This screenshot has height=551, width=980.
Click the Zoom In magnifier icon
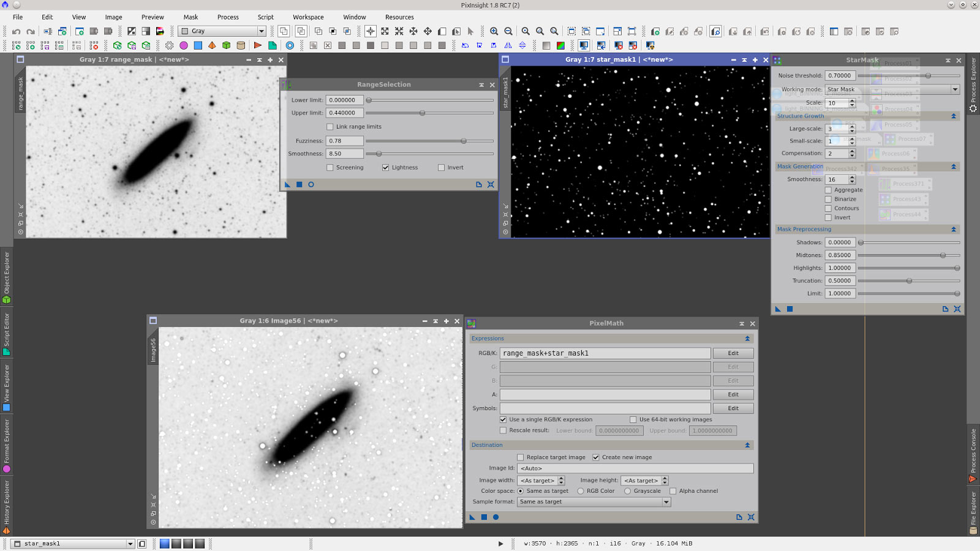[x=494, y=31]
